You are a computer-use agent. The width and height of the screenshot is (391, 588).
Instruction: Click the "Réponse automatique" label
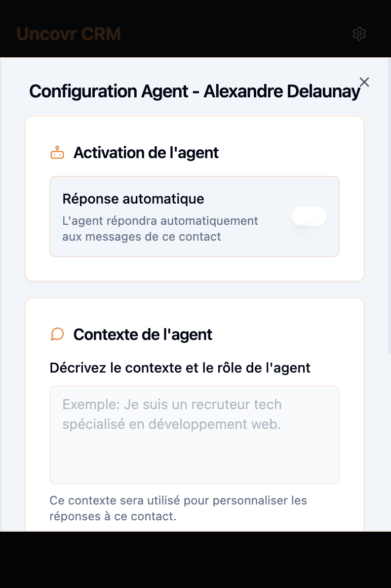point(133,199)
